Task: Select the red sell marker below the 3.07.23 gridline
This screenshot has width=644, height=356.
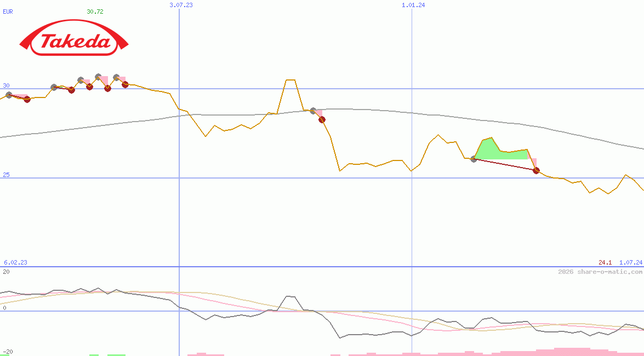Action: [322, 119]
